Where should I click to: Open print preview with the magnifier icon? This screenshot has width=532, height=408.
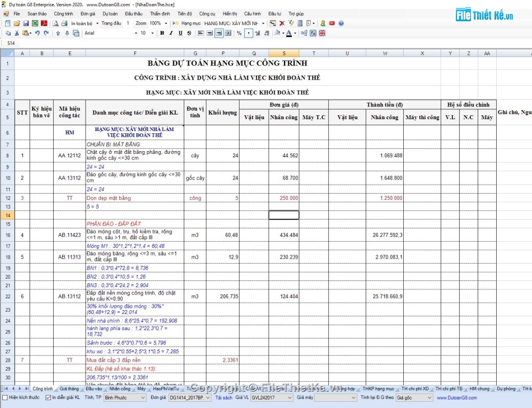55,24
